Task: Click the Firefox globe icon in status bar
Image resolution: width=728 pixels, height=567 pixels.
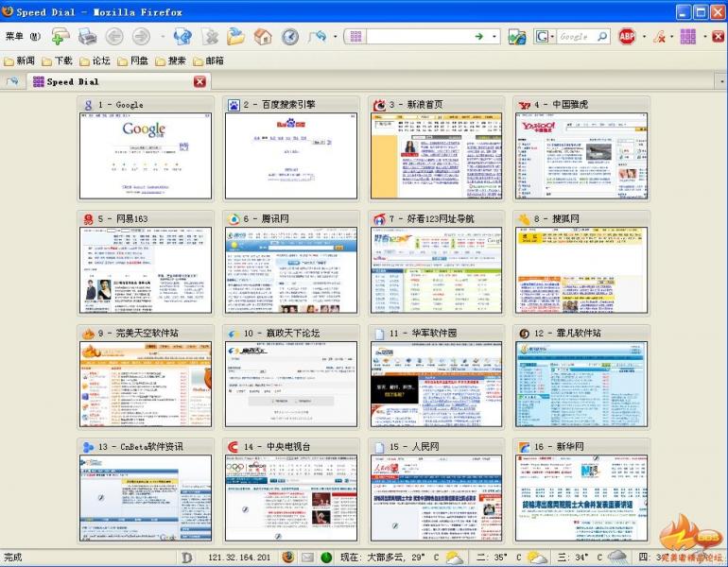Action: (287, 557)
